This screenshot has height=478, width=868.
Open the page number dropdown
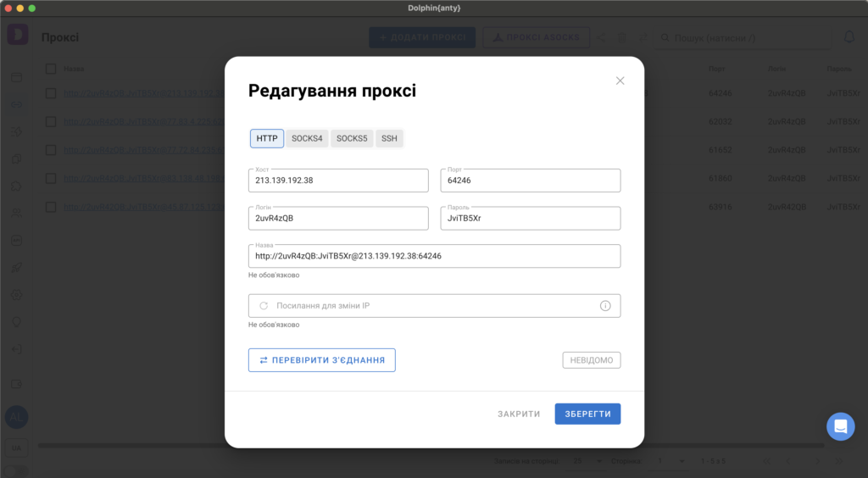[669, 461]
